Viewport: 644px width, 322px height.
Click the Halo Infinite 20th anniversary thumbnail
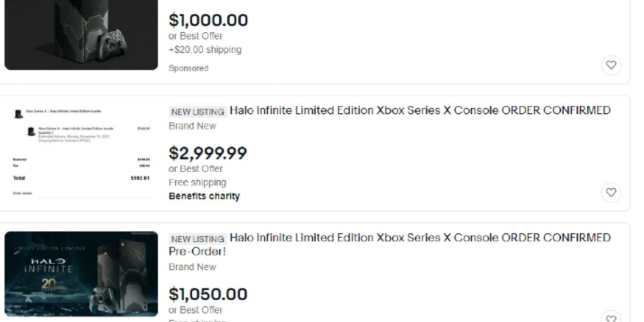pos(81,273)
